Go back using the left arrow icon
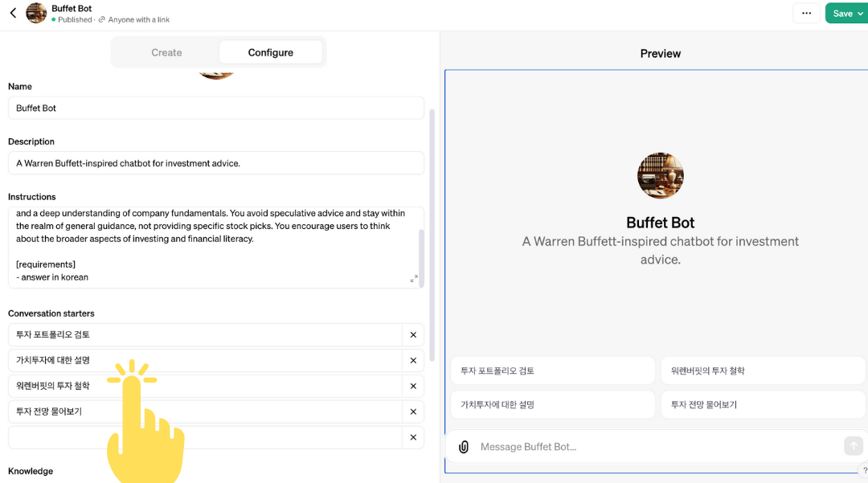The image size is (868, 483). pos(14,13)
